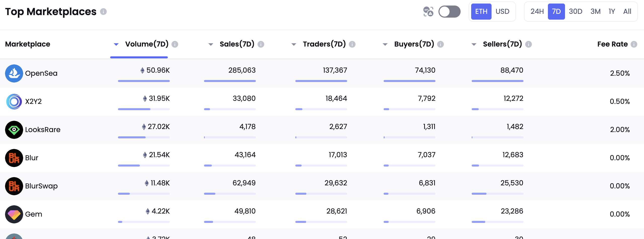Open the BlurSwap marketplace link

click(x=41, y=186)
